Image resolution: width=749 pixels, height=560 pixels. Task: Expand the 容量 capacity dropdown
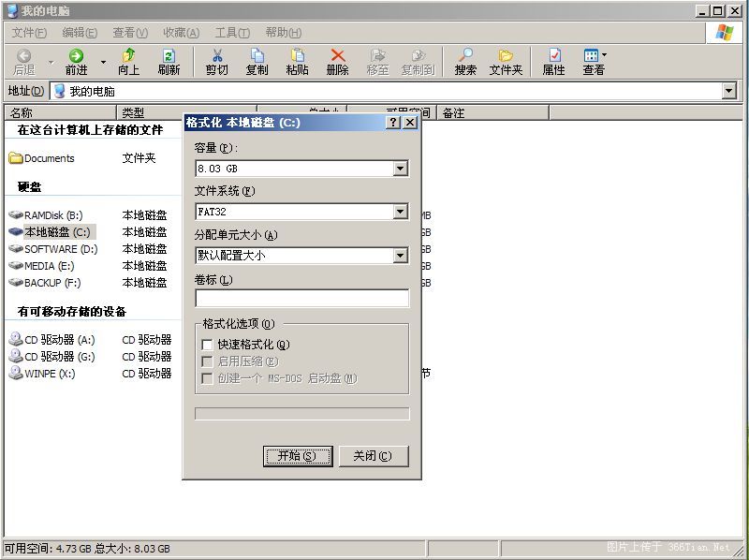(x=401, y=169)
